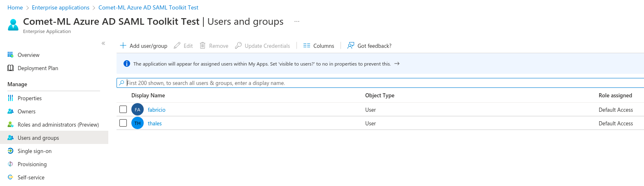Focus the users and groups search field
This screenshot has width=644, height=186.
point(380,83)
